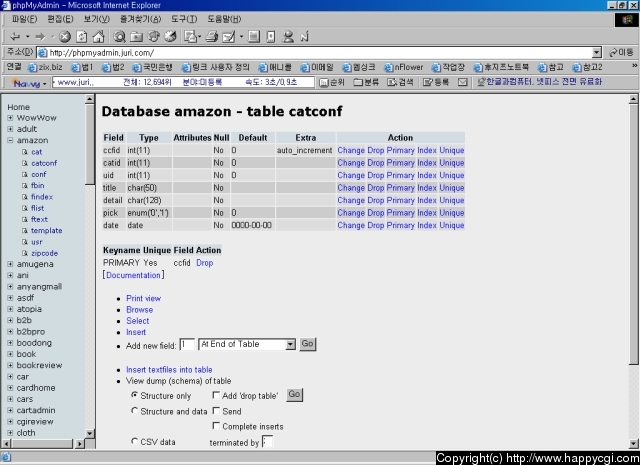
Task: Click Go button beside Add 'drop table'
Action: pos(294,395)
